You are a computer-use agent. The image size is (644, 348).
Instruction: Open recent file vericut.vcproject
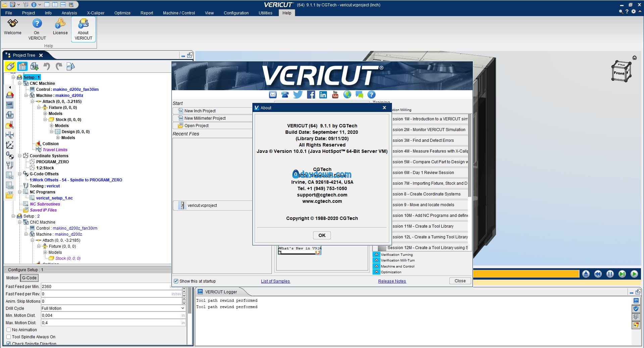(x=212, y=205)
